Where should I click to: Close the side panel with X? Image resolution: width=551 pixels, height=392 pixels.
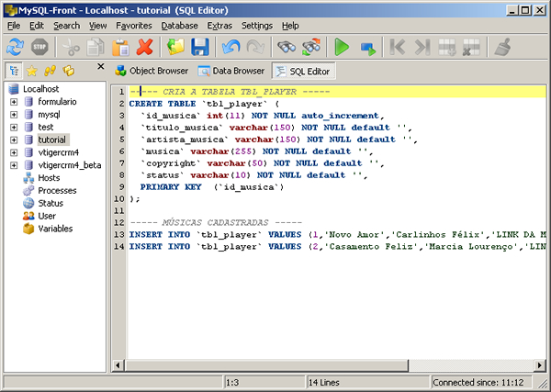(x=101, y=66)
